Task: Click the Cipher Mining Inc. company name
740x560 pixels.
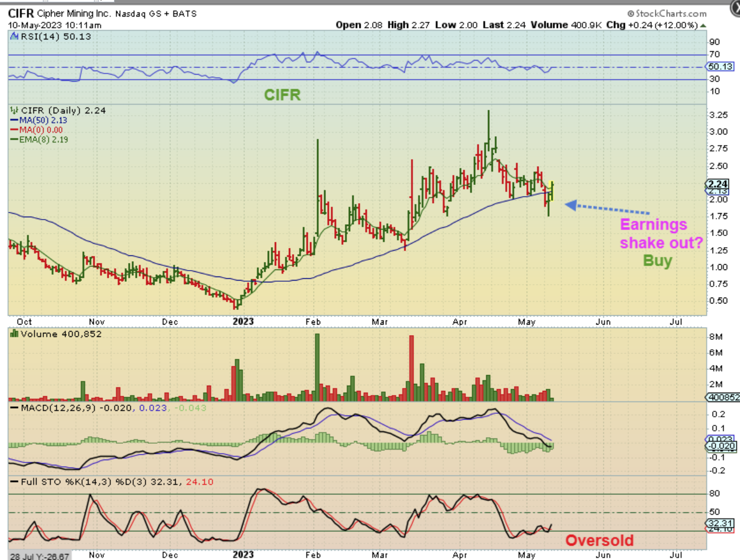Action: (74, 14)
